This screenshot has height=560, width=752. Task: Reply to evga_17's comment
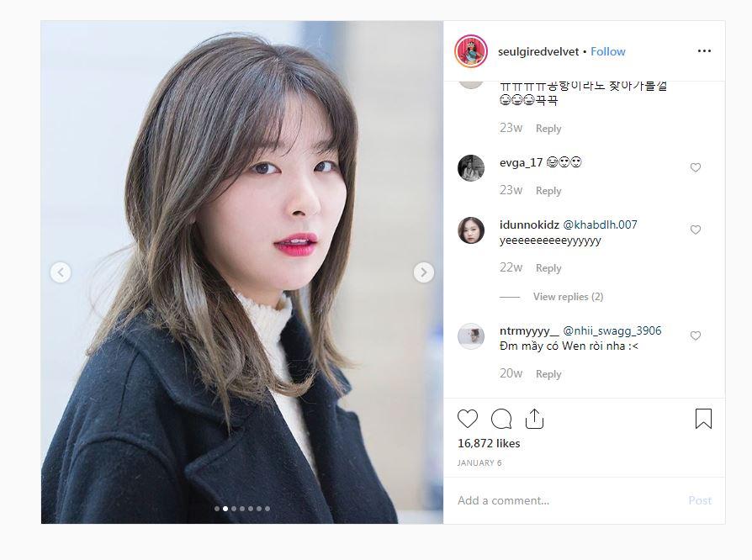548,191
